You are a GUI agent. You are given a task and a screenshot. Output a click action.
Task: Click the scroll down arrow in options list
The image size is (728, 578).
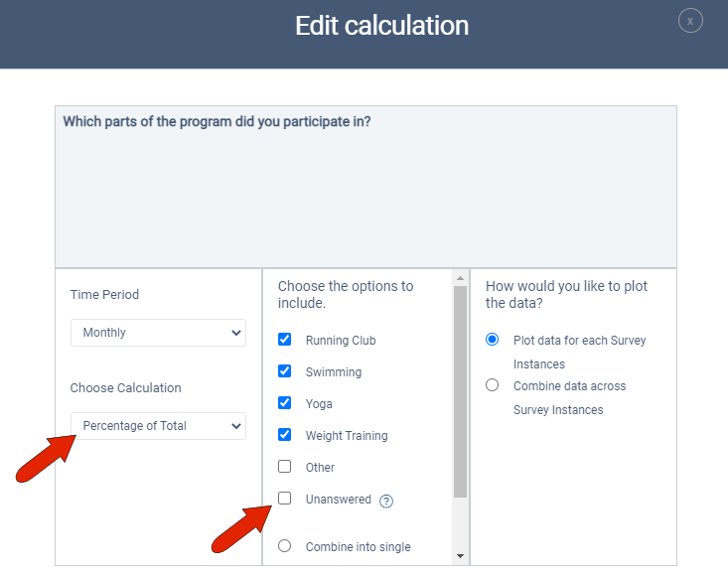click(460, 556)
